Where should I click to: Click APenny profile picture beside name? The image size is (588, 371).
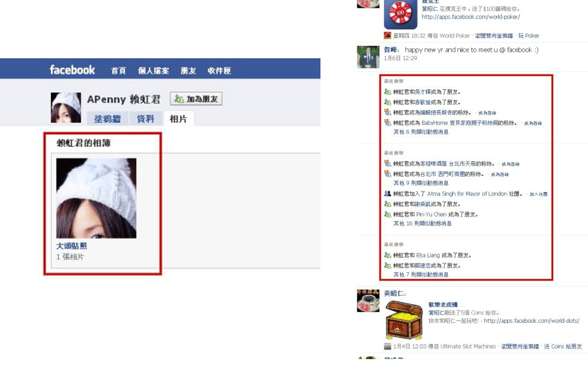point(66,108)
